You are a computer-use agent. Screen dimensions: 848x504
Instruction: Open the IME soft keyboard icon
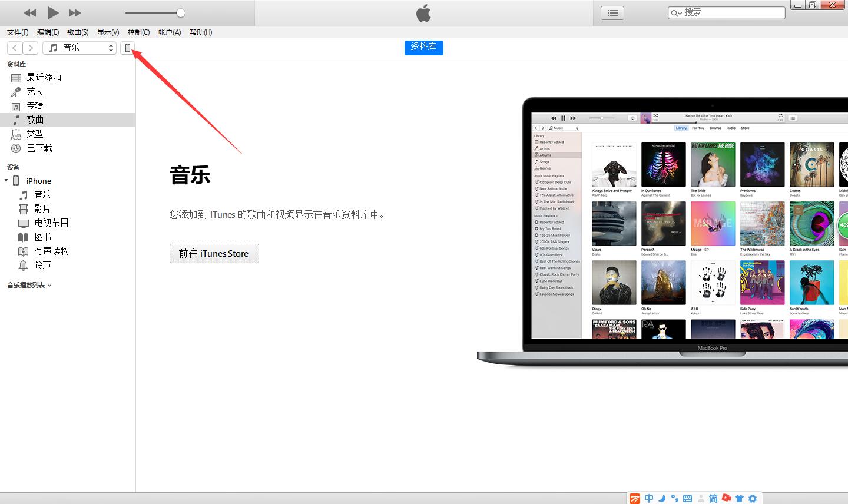687,499
